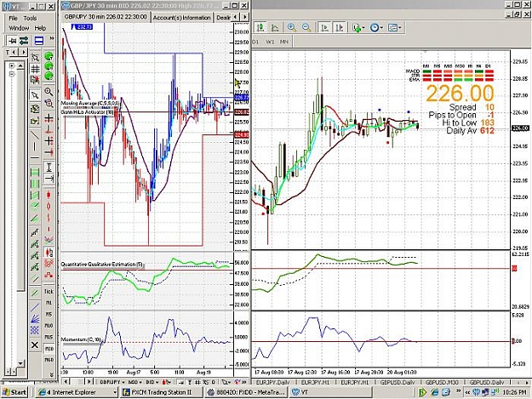This screenshot has height=399, width=532.
Task: Click the VT navigator scrollbar up arrow
Action: pyautogui.click(x=20, y=66)
